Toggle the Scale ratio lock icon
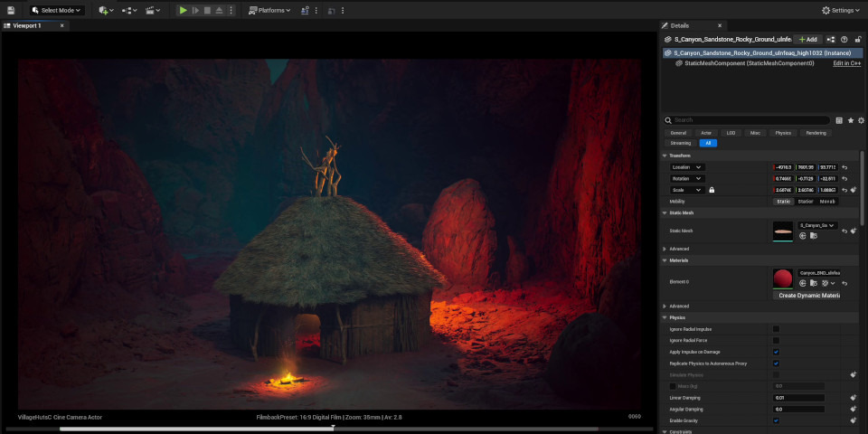868x434 pixels. [712, 190]
